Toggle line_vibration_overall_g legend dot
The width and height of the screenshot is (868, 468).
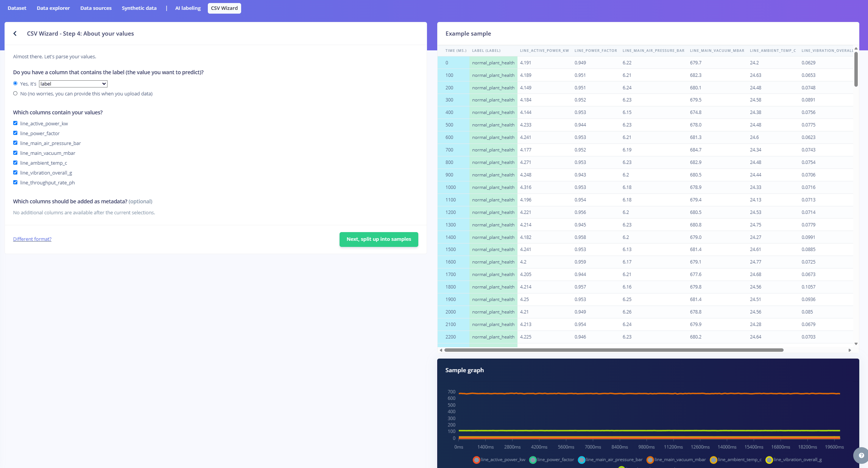(x=769, y=460)
